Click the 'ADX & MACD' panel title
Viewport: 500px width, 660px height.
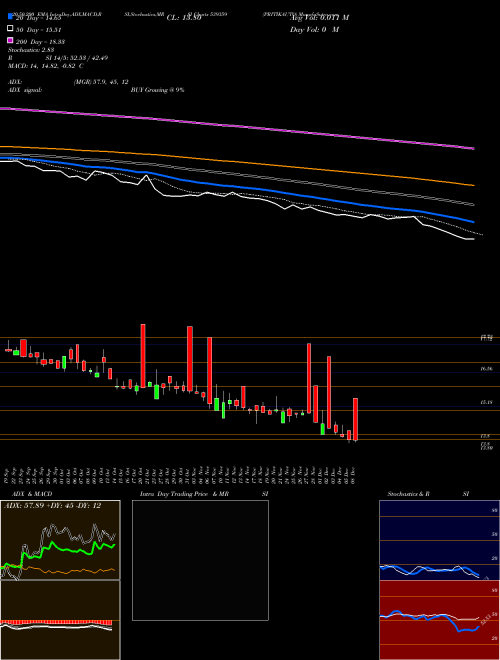[32, 494]
